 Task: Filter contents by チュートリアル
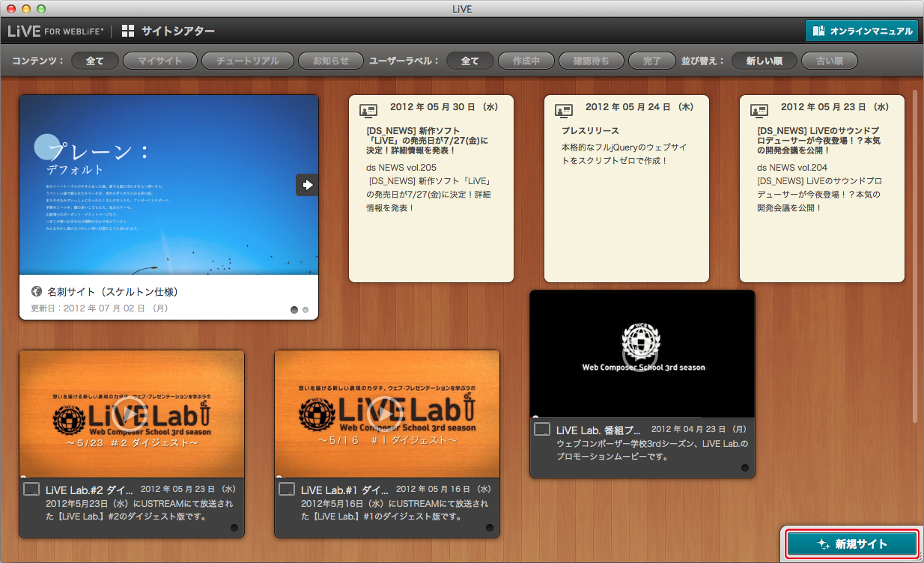tap(248, 61)
